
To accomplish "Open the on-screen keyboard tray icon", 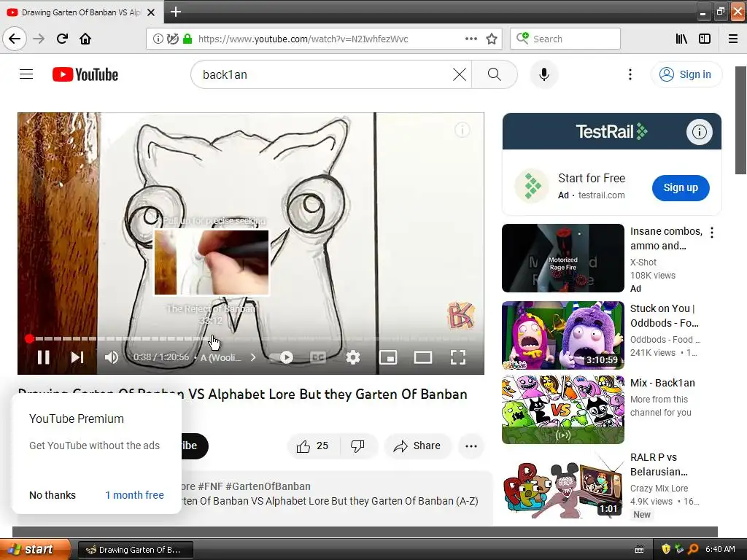I will tap(639, 550).
